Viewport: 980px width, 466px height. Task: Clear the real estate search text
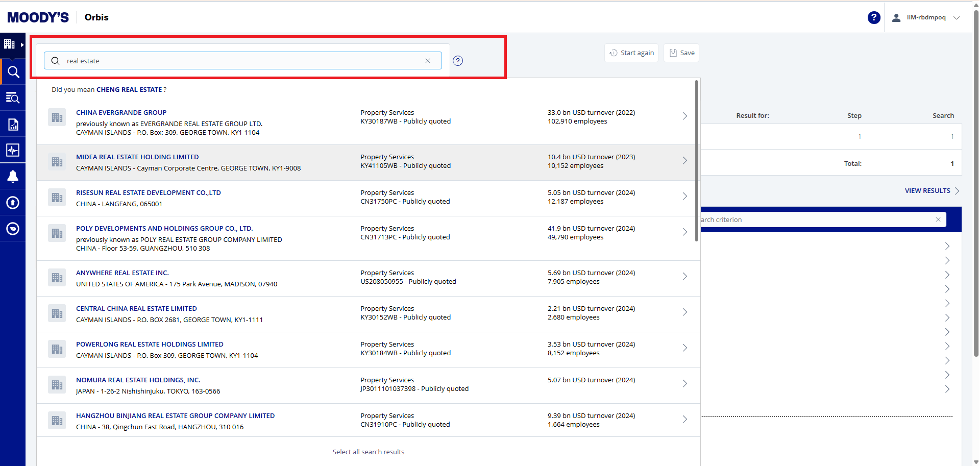pos(428,61)
